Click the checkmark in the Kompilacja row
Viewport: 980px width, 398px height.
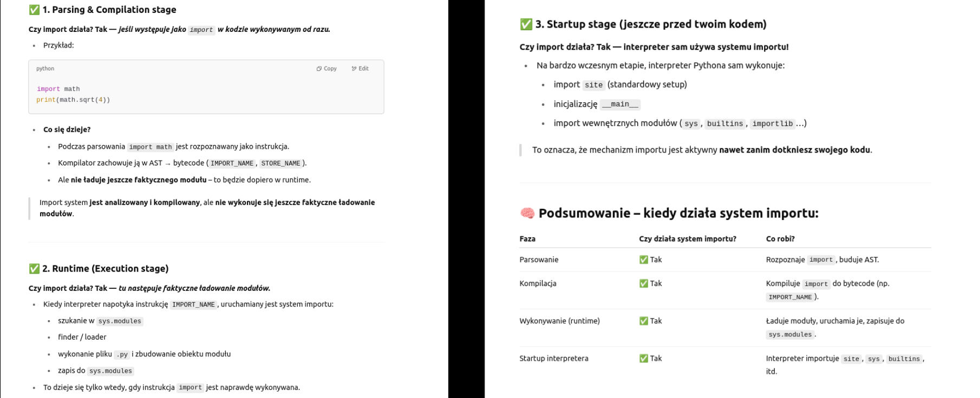[x=644, y=283]
